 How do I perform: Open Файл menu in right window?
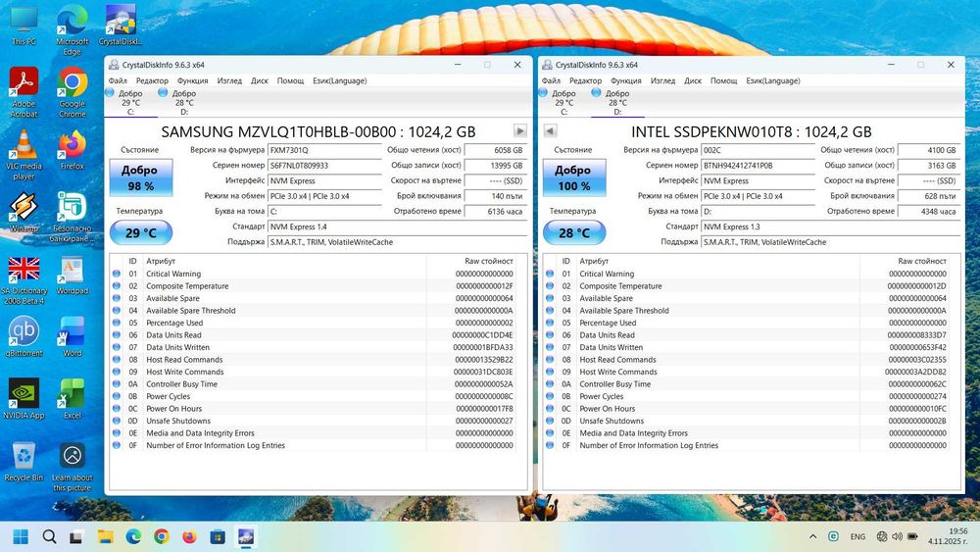click(551, 80)
